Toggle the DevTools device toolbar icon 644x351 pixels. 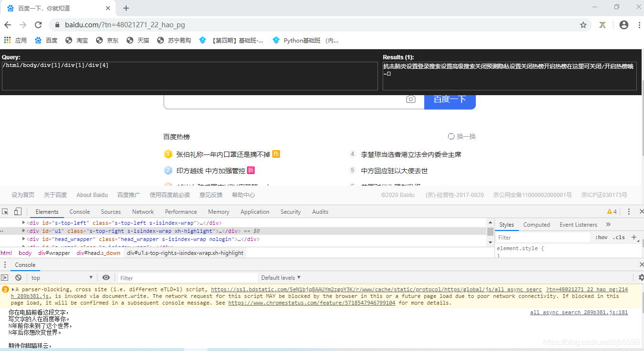coord(18,212)
